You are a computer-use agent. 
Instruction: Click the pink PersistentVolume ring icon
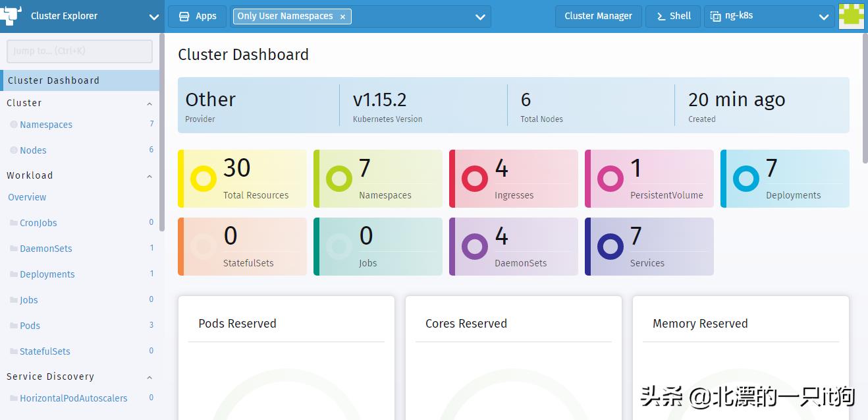(x=610, y=179)
